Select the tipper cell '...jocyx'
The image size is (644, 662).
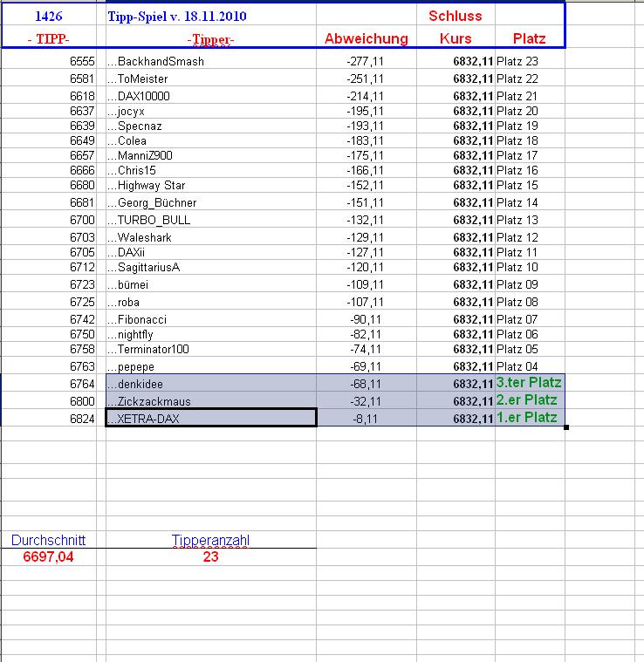pos(210,111)
